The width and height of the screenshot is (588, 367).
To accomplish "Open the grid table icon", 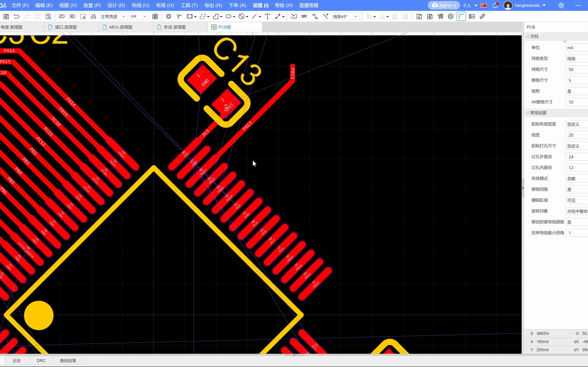I will point(155,16).
